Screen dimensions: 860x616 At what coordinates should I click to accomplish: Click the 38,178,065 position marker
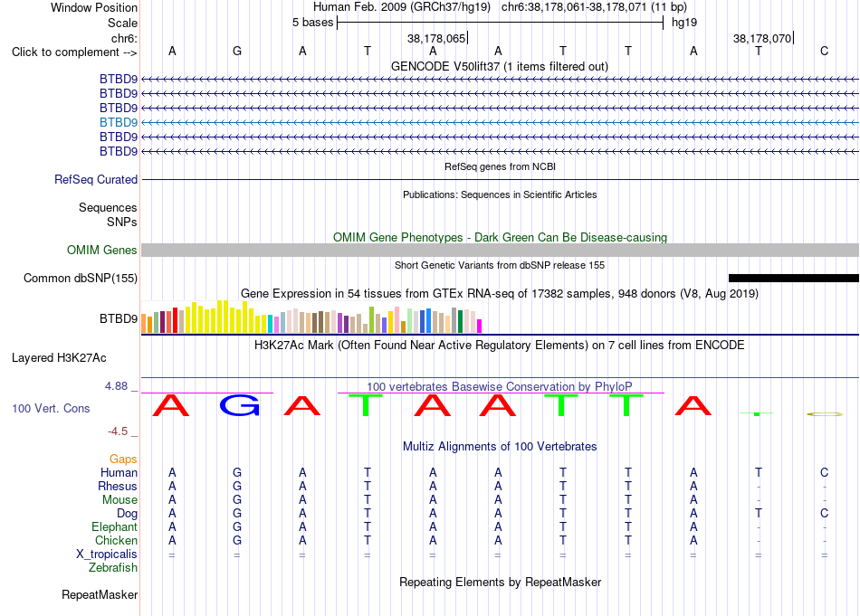[x=436, y=38]
